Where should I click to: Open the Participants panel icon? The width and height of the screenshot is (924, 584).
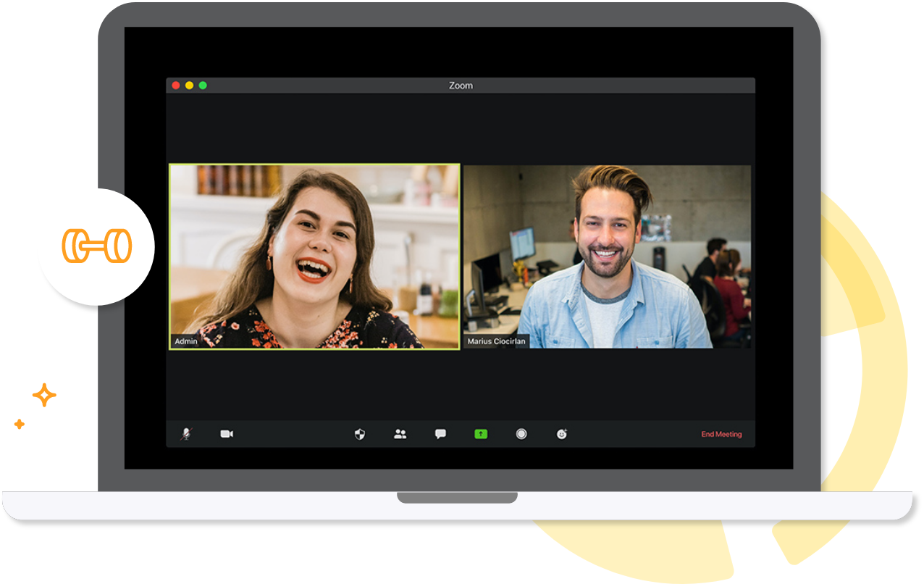[400, 434]
